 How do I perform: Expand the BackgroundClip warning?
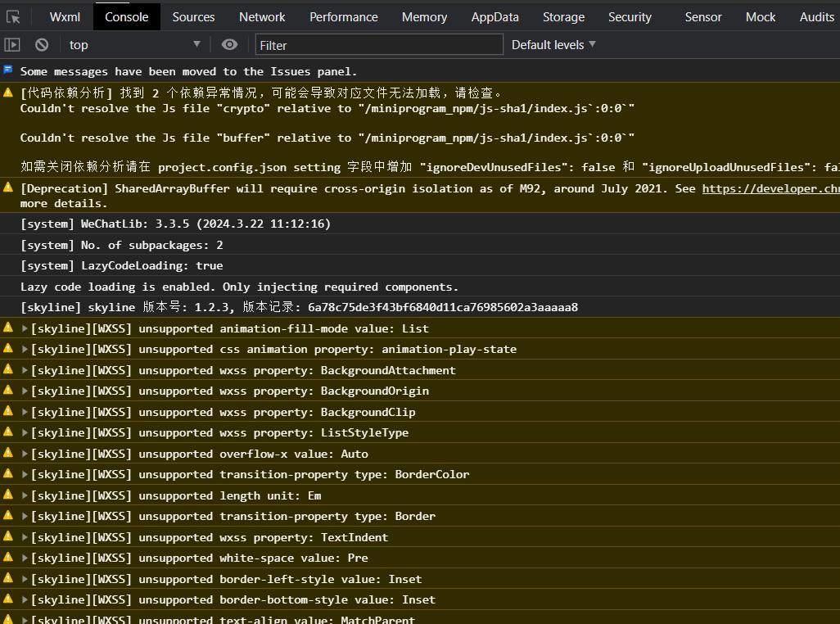[24, 412]
